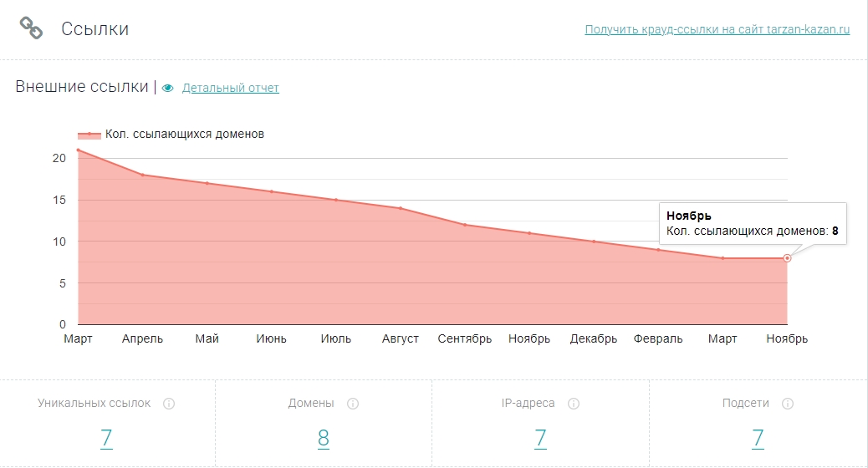Click the Декабрь data point on the line

coord(594,242)
